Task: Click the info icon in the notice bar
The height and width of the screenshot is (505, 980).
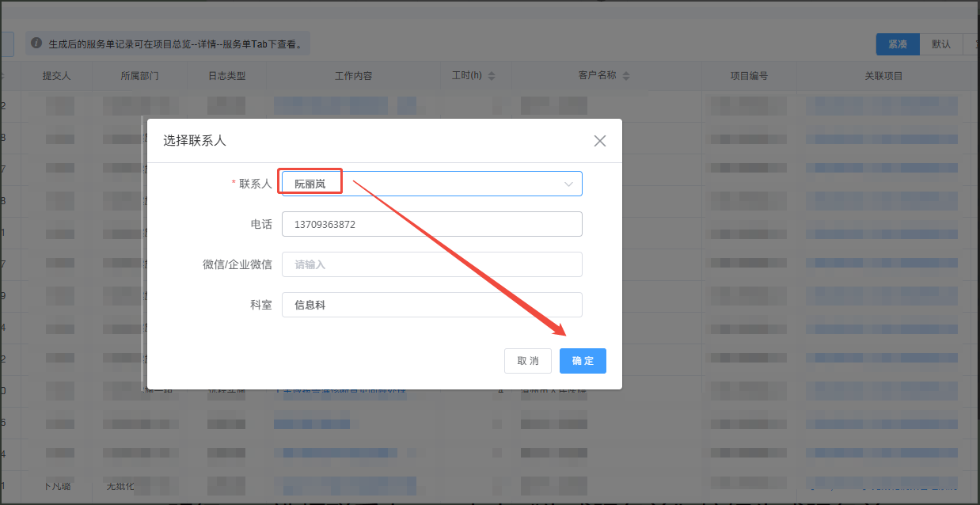Action: pos(36,44)
